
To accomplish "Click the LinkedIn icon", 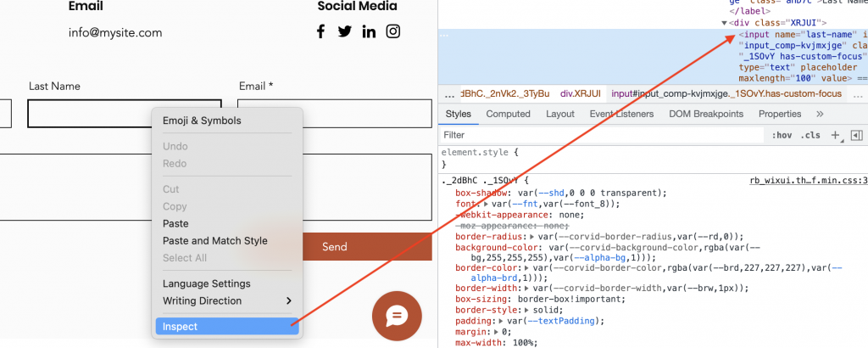I will tap(369, 32).
